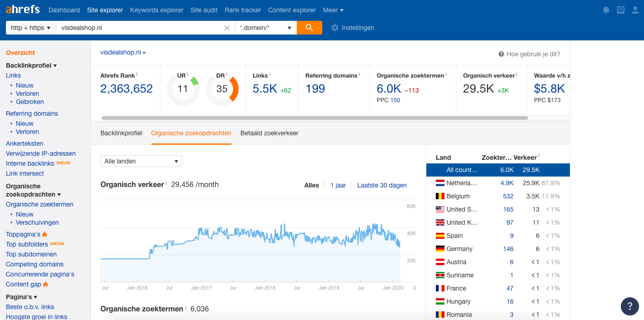The width and height of the screenshot is (644, 320).
Task: Open the notifications bell icon
Action: pyautogui.click(x=606, y=10)
